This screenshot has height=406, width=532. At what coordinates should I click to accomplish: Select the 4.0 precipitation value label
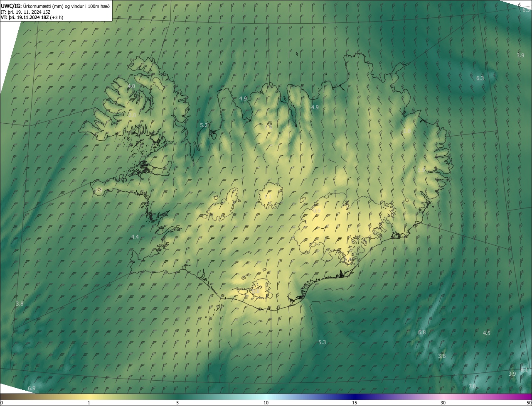[x=131, y=86]
